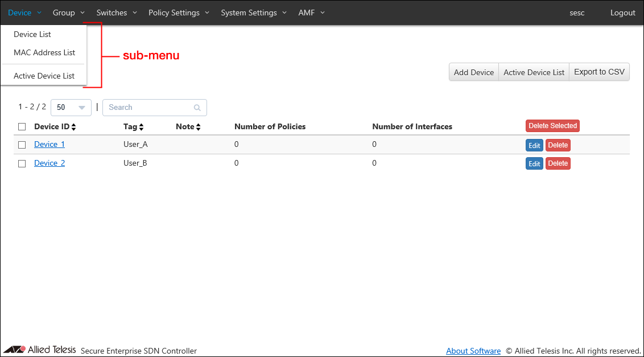Open the System Settings menu
The image size is (644, 357).
pos(254,13)
